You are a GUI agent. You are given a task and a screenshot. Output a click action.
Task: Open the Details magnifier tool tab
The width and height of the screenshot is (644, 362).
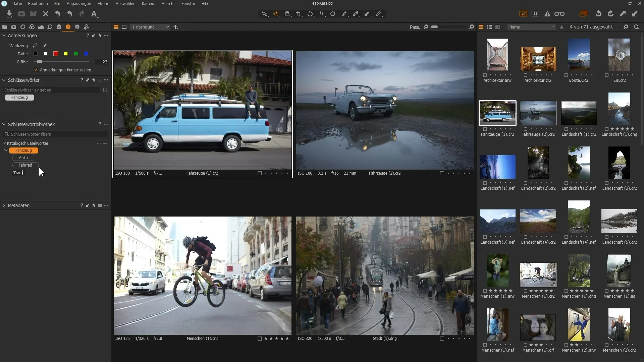coord(50,27)
